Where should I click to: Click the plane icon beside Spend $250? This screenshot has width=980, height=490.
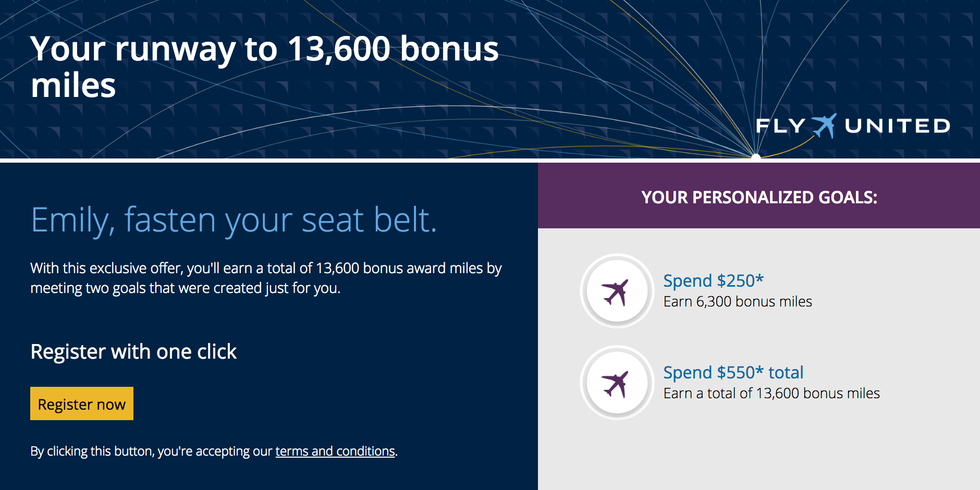coord(617,291)
